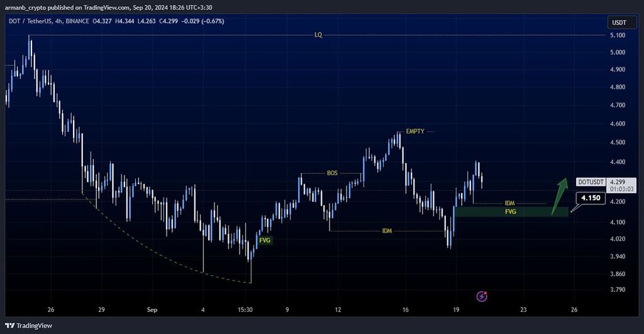This screenshot has height=334, width=644.
Task: Click the Sep label on the time axis
Action: (152, 309)
